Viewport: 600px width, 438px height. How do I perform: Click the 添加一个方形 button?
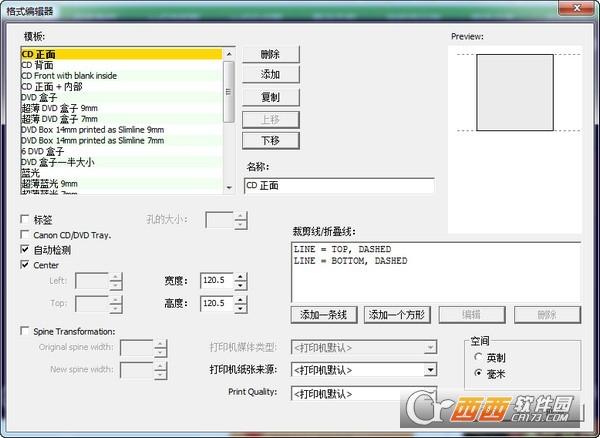click(397, 315)
